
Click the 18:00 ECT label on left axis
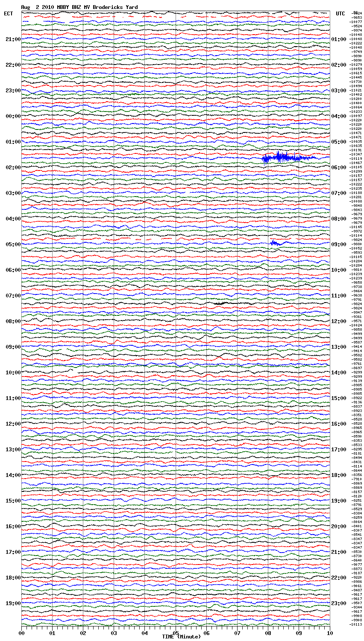13,578
